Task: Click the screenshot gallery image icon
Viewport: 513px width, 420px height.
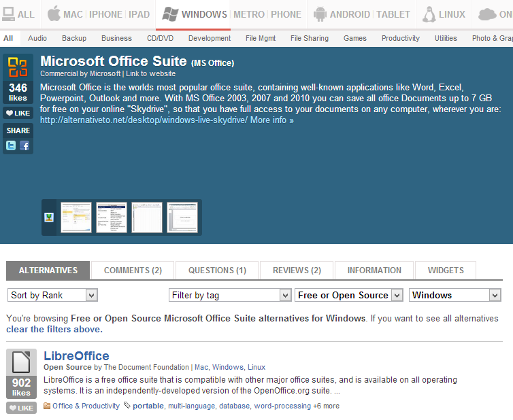Action: [49, 217]
